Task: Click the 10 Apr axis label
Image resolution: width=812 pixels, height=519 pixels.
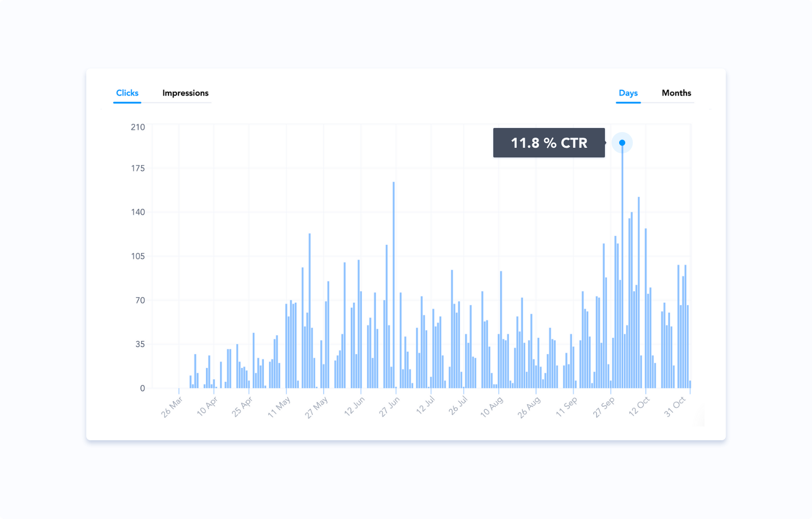Action: coord(207,406)
